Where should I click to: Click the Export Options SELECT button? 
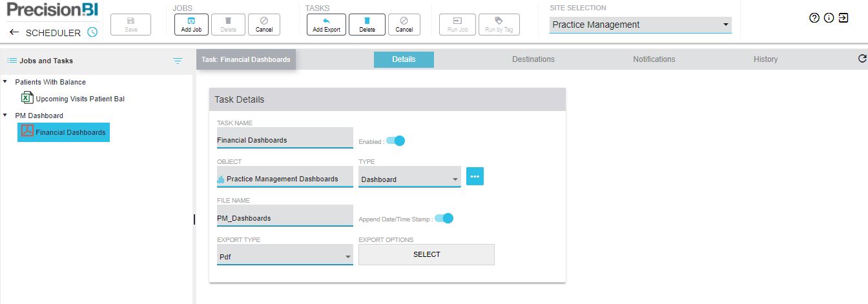pyautogui.click(x=426, y=254)
